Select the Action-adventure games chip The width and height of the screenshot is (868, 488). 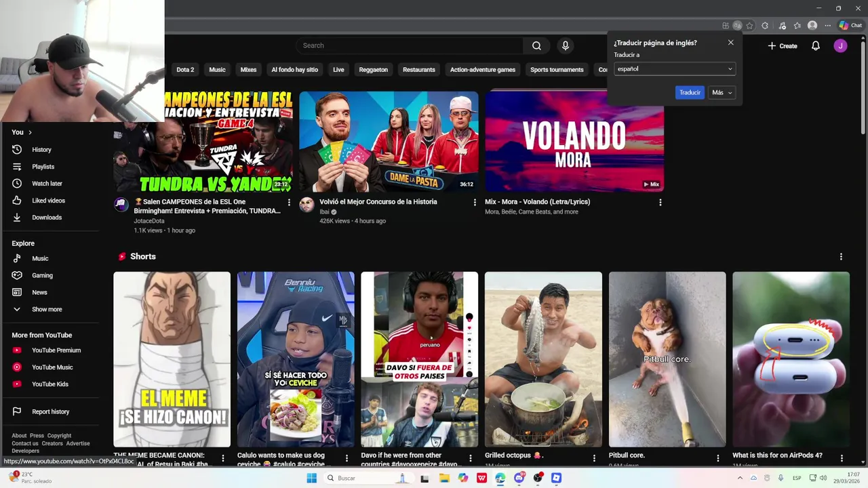pos(482,70)
